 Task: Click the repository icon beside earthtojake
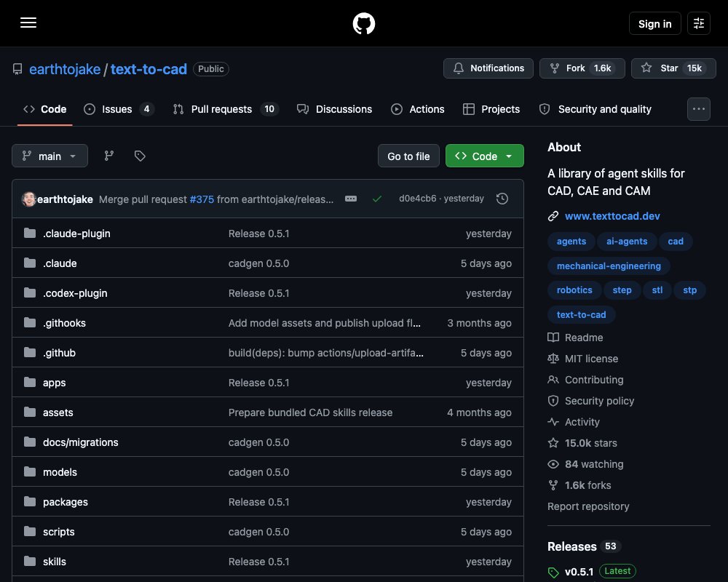click(17, 69)
